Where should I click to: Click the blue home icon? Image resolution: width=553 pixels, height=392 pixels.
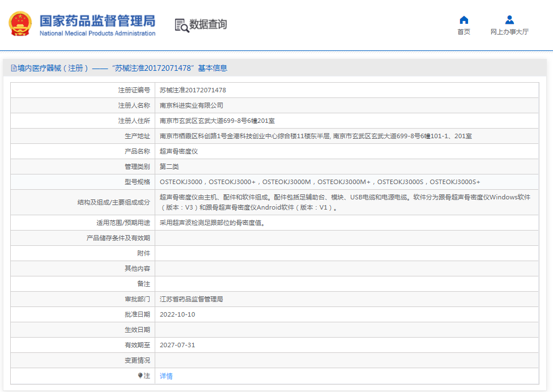463,20
